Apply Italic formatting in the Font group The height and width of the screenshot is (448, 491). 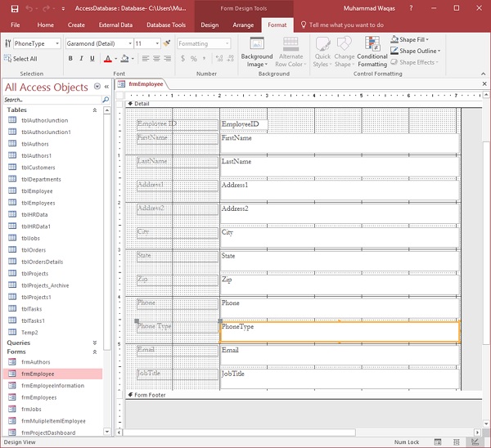pyautogui.click(x=82, y=59)
